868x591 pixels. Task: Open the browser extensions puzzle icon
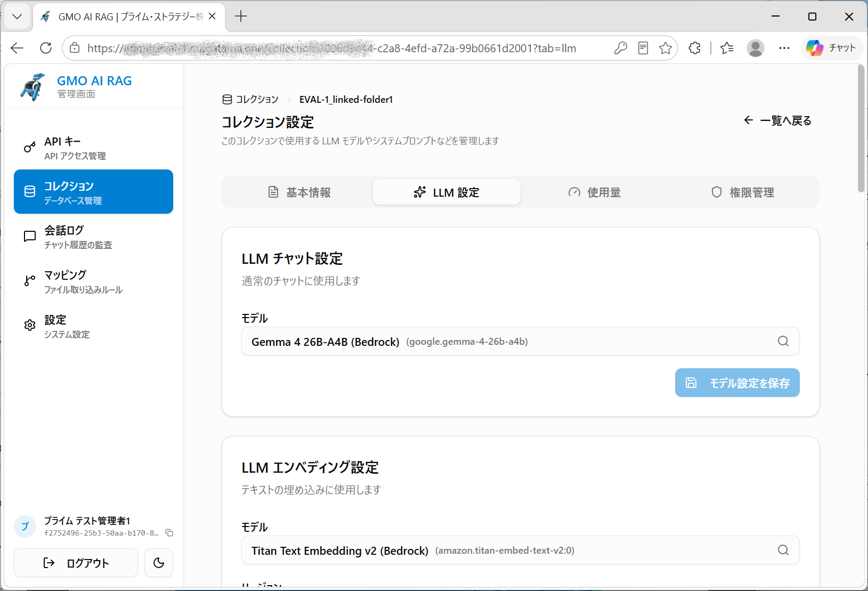tap(694, 48)
